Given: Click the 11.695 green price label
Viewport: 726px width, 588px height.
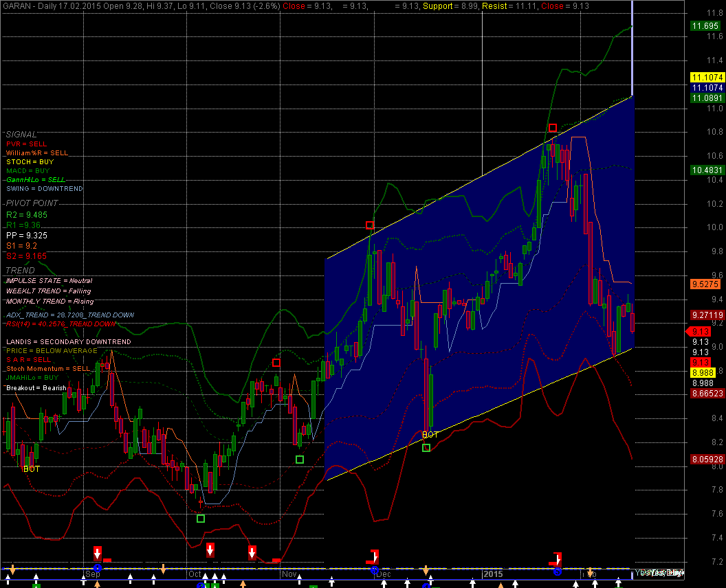Looking at the screenshot, I should point(707,26).
